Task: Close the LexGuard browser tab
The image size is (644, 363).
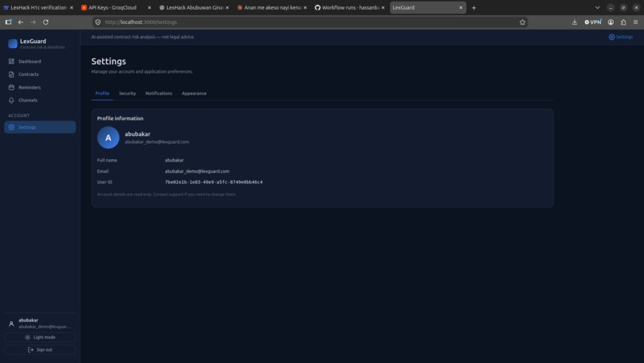Action: click(x=460, y=7)
